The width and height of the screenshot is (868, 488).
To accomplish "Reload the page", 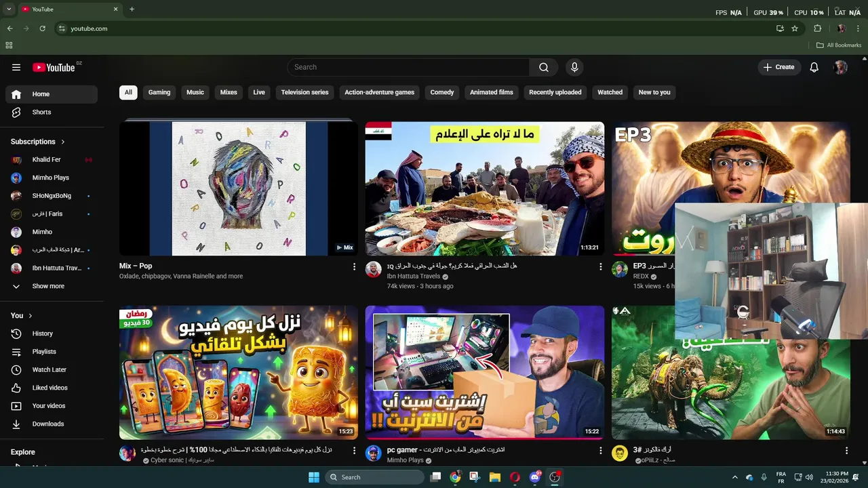I will [42, 28].
